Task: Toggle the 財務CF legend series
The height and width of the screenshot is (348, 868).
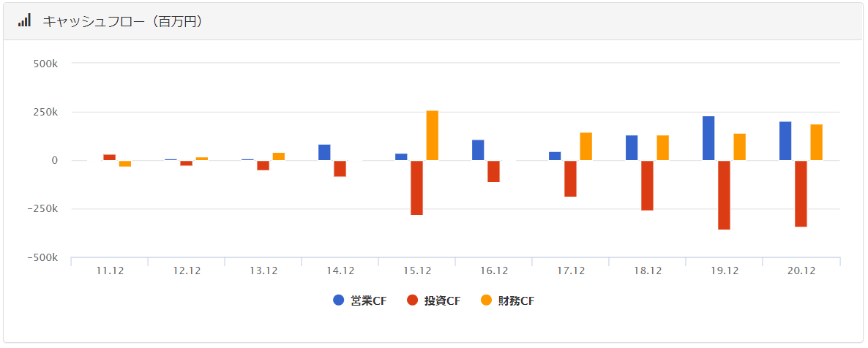Action: pos(507,300)
